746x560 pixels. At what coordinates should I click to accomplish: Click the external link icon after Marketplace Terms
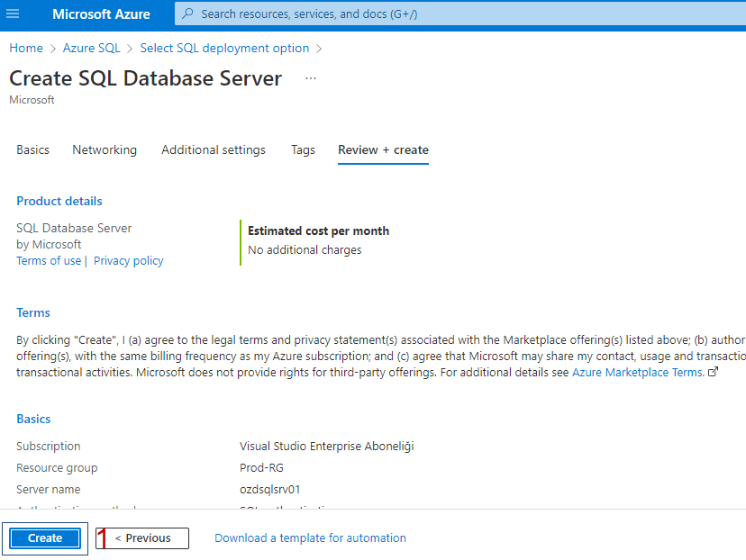[713, 372]
